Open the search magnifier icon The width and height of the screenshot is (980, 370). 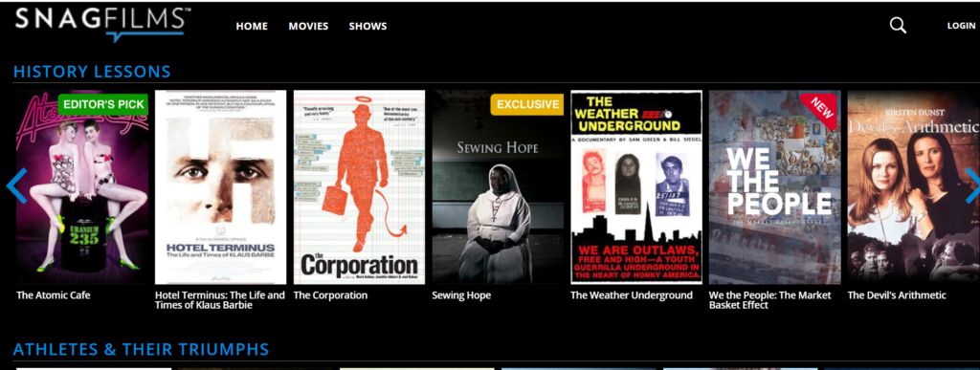click(898, 26)
